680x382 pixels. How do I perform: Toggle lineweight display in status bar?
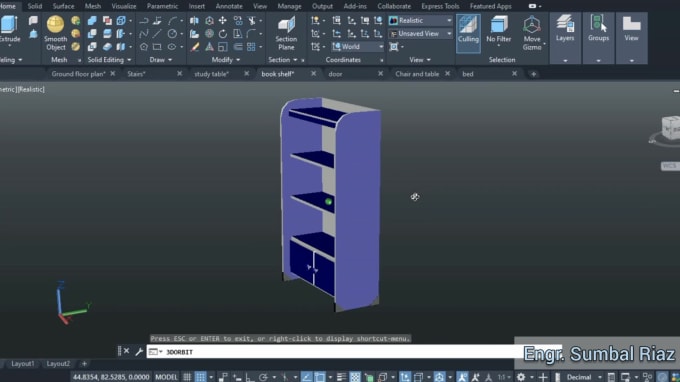(x=341, y=377)
